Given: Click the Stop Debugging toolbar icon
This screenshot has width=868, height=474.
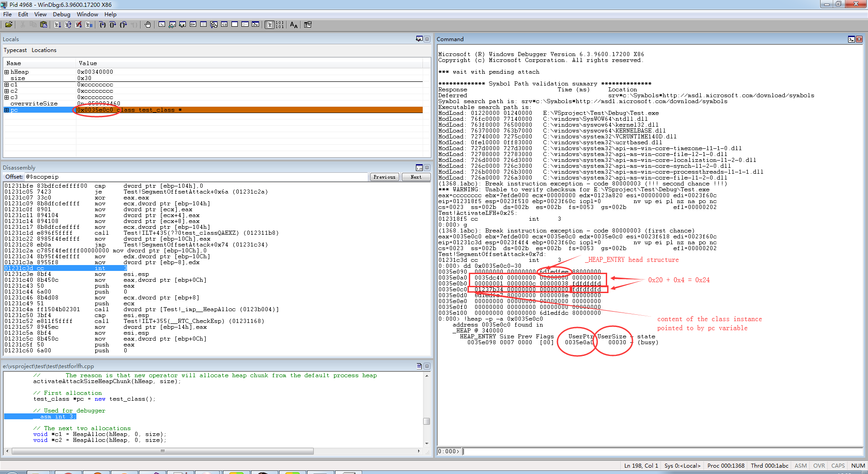Looking at the screenshot, I should click(78, 25).
